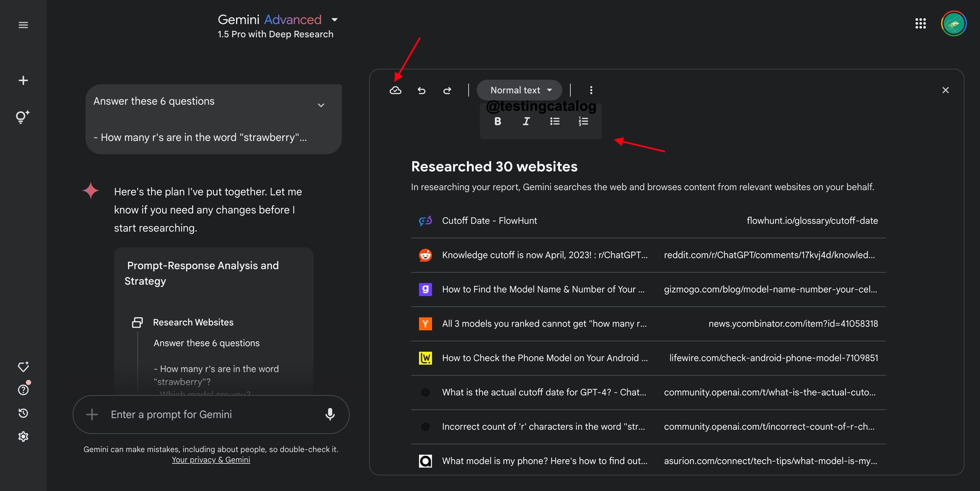Open the Gems lightbulb icon in sidebar
The width and height of the screenshot is (980, 491).
pyautogui.click(x=23, y=117)
